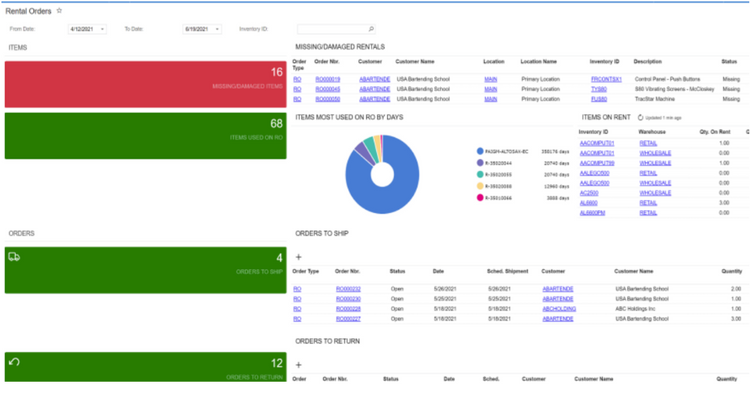Click the blue PASGH-ALTOSAX-BC legend swatch

click(x=480, y=151)
